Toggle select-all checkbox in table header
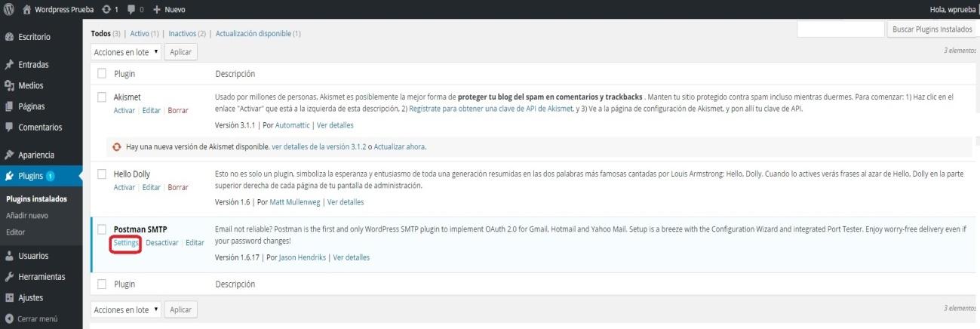 click(102, 74)
